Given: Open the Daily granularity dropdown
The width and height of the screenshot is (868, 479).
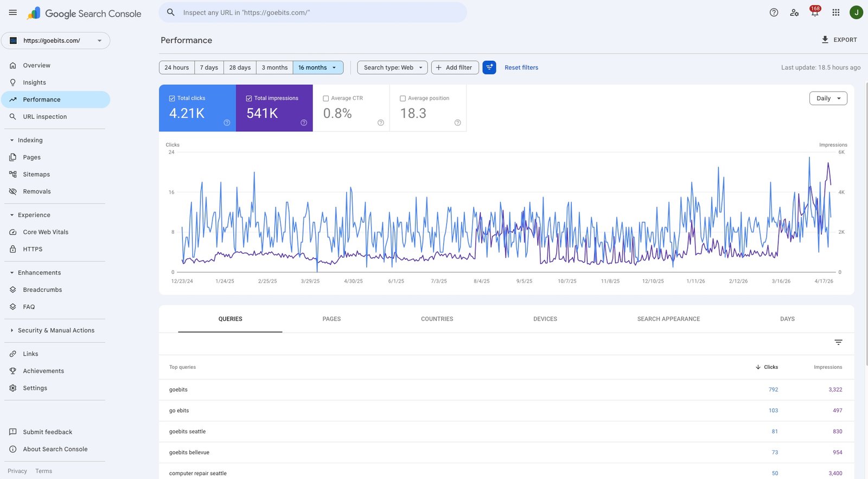Looking at the screenshot, I should [x=828, y=98].
